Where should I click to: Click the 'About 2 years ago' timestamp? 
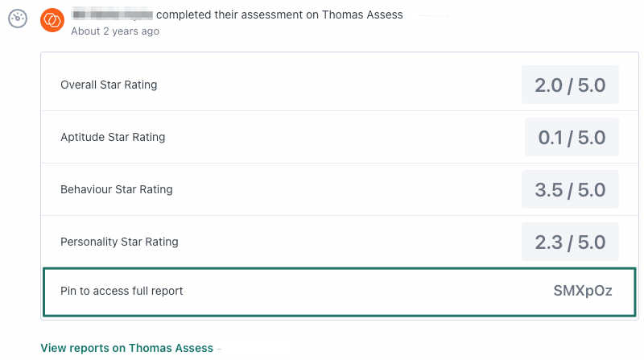(115, 31)
